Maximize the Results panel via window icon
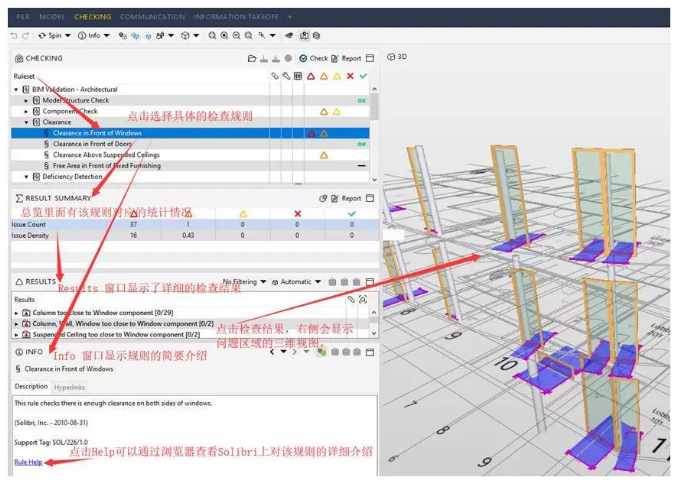This screenshot has height=486, width=680. (370, 282)
